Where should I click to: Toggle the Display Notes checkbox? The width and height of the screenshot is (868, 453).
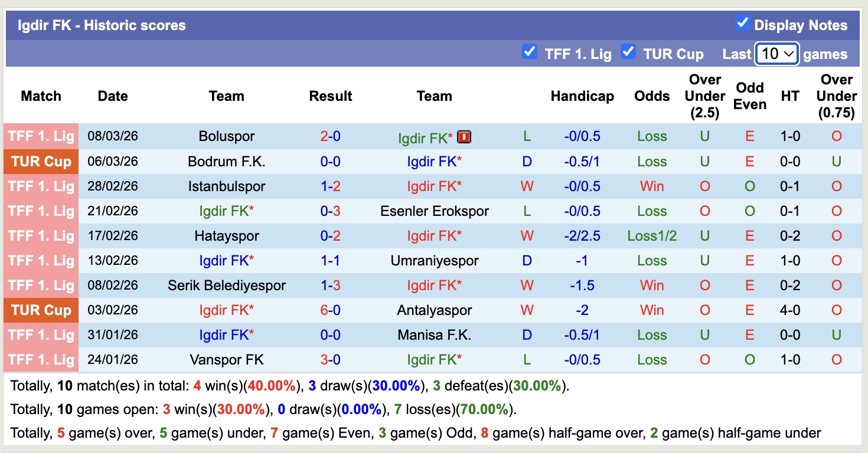(x=742, y=24)
